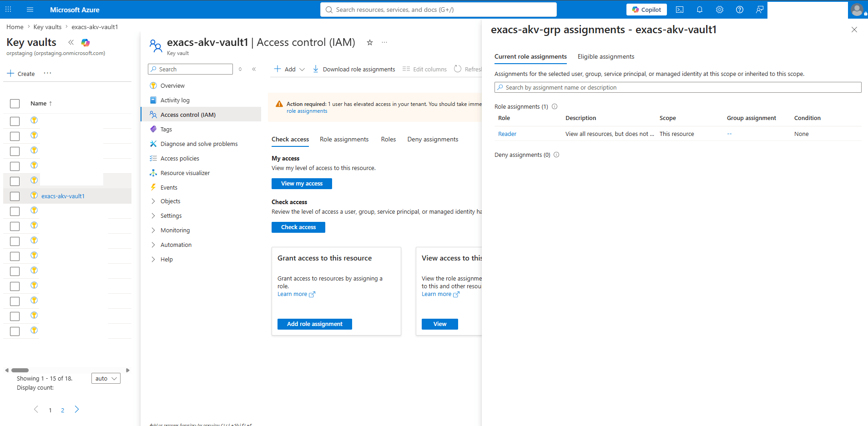Click the Search by assignment name field
This screenshot has width=868, height=426.
click(x=678, y=87)
